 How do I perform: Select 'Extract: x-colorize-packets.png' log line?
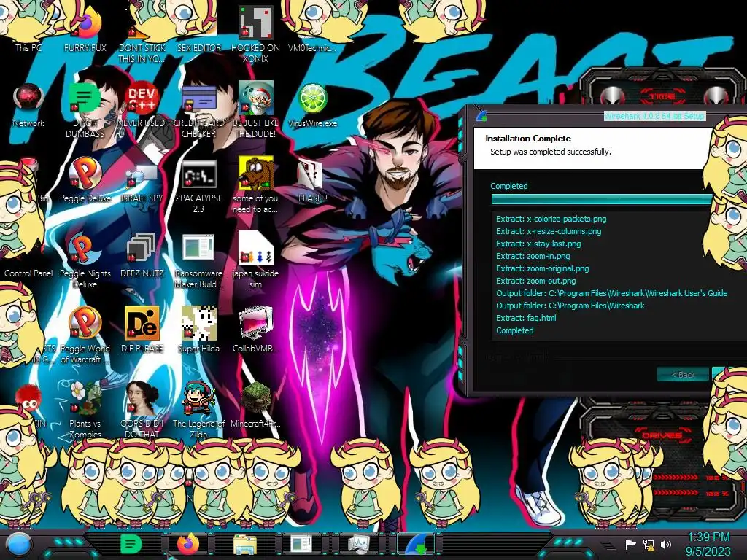(551, 219)
